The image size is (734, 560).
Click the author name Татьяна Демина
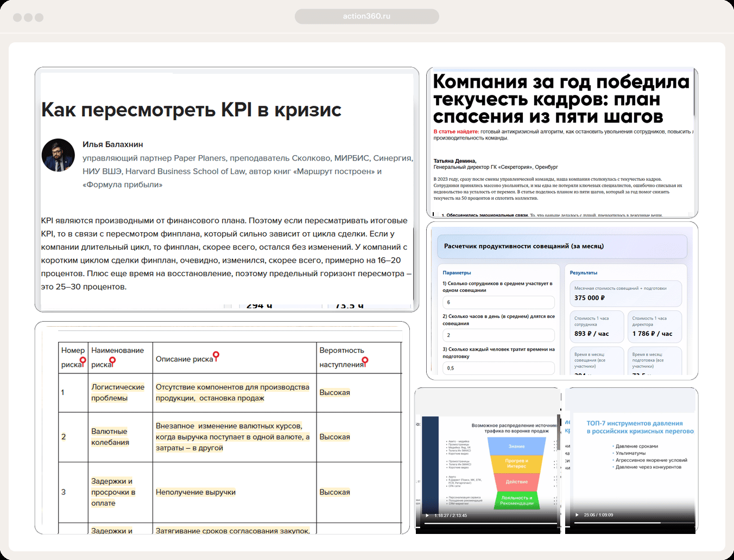click(455, 161)
